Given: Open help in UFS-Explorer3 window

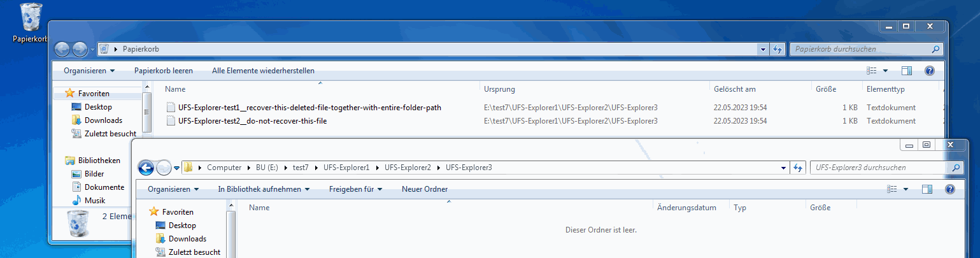Looking at the screenshot, I should pyautogui.click(x=949, y=189).
